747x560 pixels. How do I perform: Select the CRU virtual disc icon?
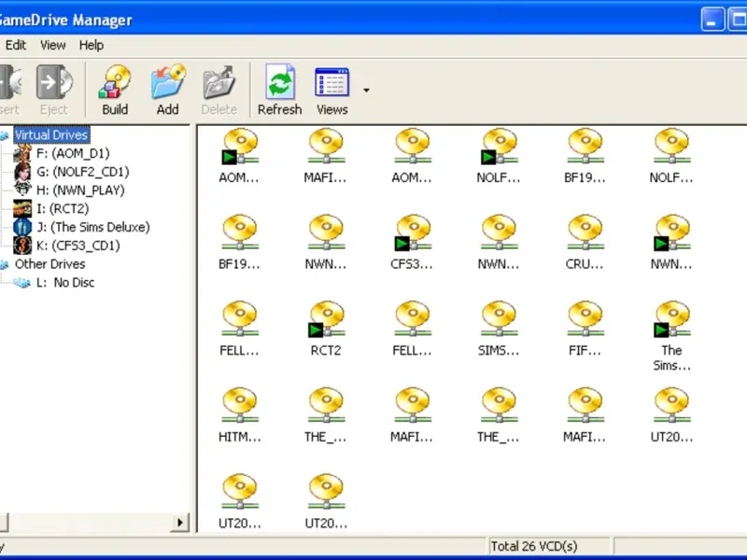point(585,243)
